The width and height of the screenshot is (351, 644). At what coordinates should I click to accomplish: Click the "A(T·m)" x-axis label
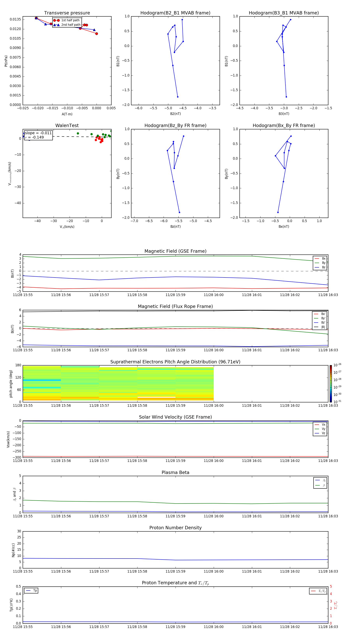(x=67, y=114)
